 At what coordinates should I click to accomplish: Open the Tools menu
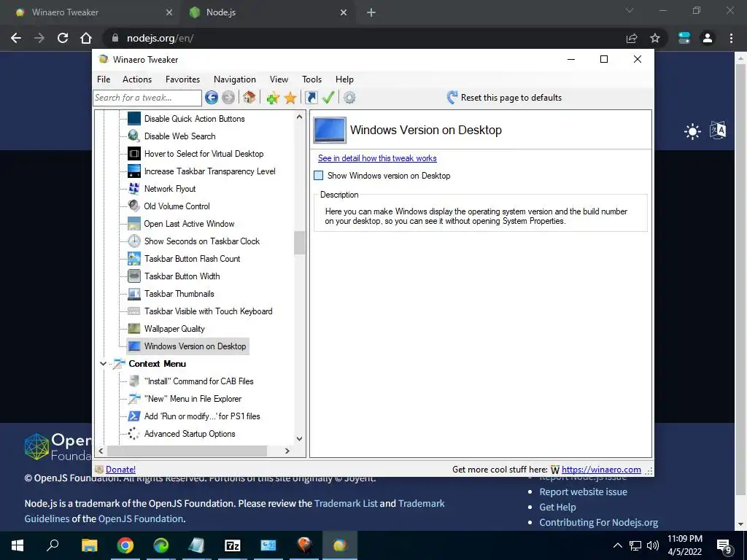point(311,79)
